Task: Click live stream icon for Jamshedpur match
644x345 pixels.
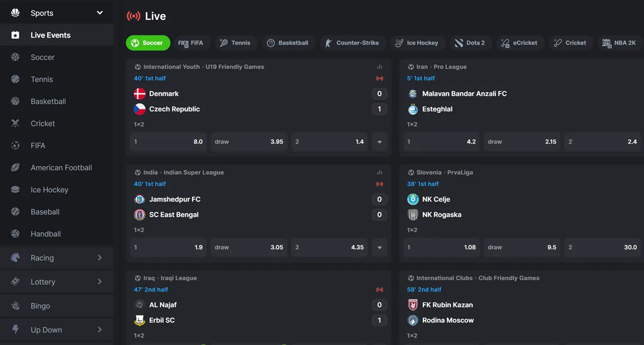Action: 379,184
